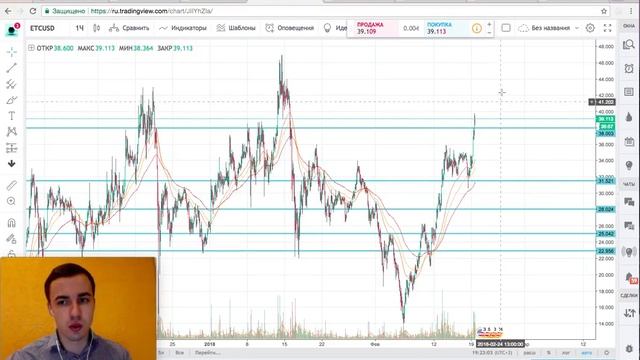This screenshot has width=640, height=360.
Task: Click the down arrow marker tool
Action: (x=11, y=164)
